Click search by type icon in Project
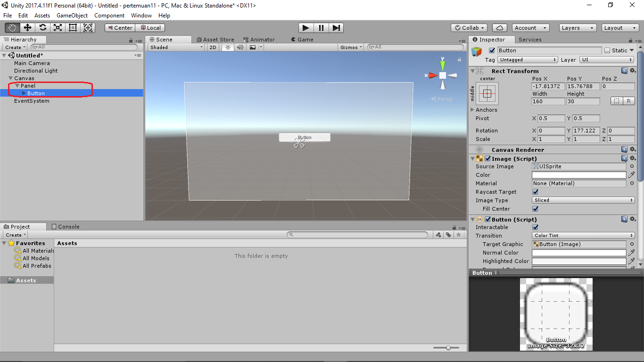Viewport: 644px width, 362px height. pyautogui.click(x=438, y=235)
